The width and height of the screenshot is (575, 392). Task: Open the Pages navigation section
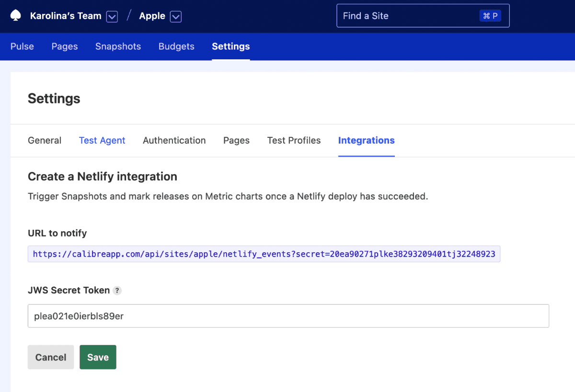pyautogui.click(x=64, y=46)
